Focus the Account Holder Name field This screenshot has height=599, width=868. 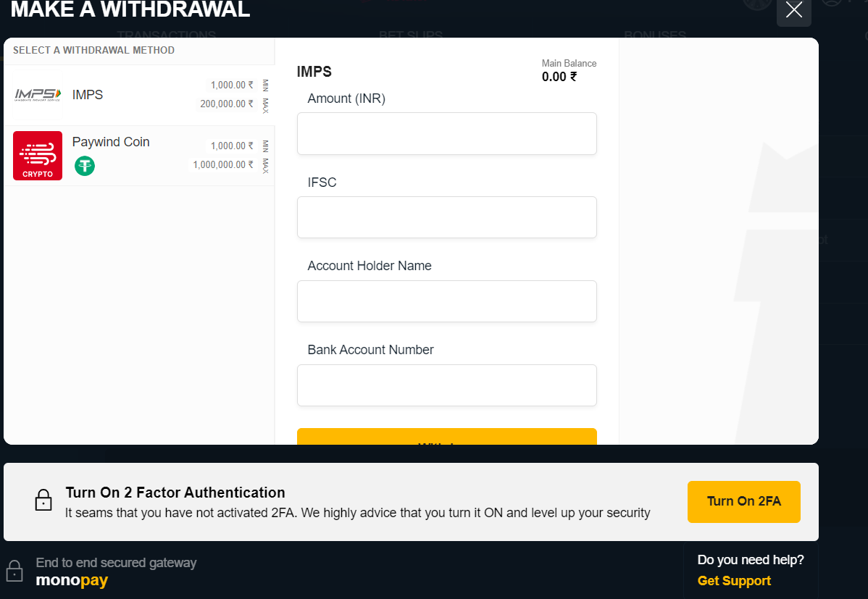447,301
